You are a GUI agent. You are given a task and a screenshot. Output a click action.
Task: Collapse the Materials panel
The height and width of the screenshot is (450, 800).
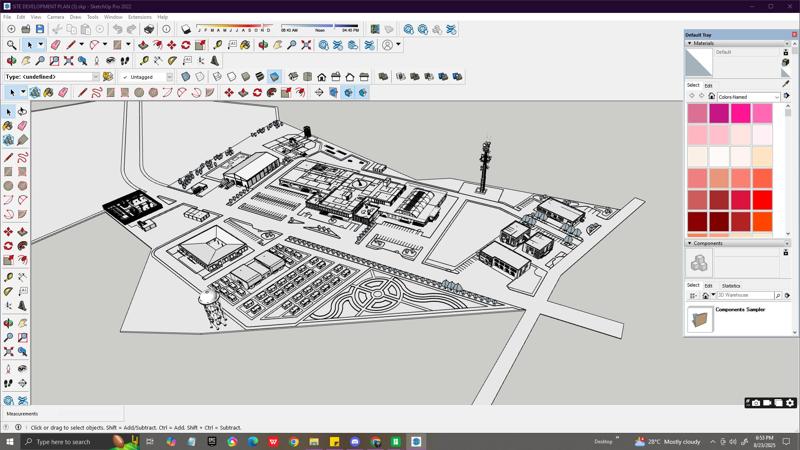click(x=689, y=43)
